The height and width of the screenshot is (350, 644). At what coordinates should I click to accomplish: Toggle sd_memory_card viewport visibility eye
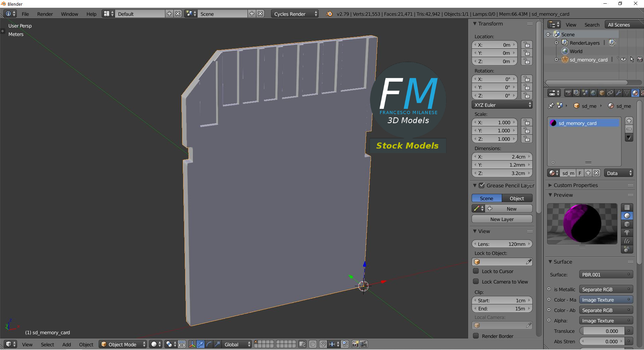[x=623, y=59]
